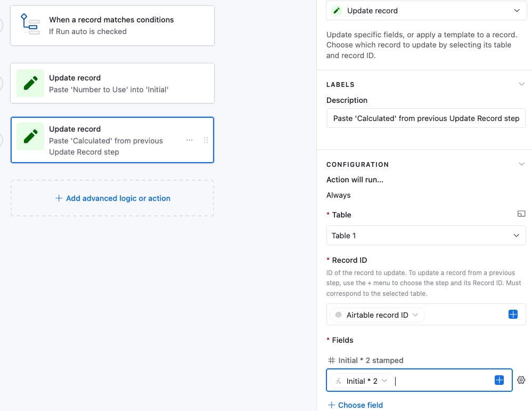The height and width of the screenshot is (411, 532).
Task: Click the expand table icon beside Table label
Action: pos(521,214)
